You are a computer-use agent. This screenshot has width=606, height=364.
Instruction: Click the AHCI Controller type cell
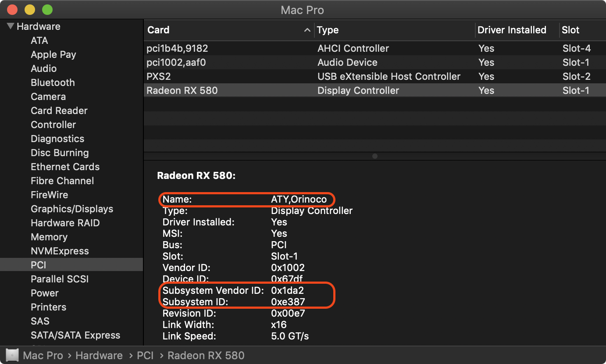point(353,48)
